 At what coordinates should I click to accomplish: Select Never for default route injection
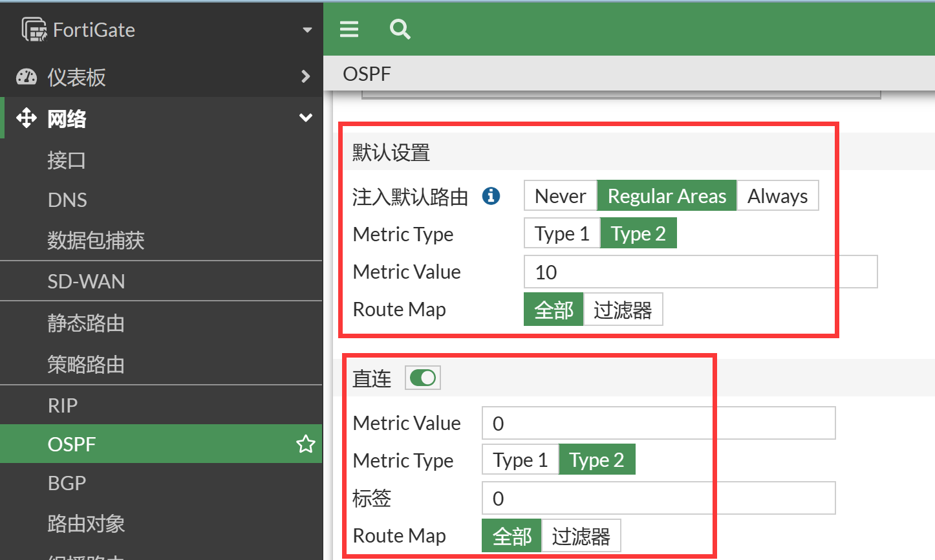(x=560, y=196)
